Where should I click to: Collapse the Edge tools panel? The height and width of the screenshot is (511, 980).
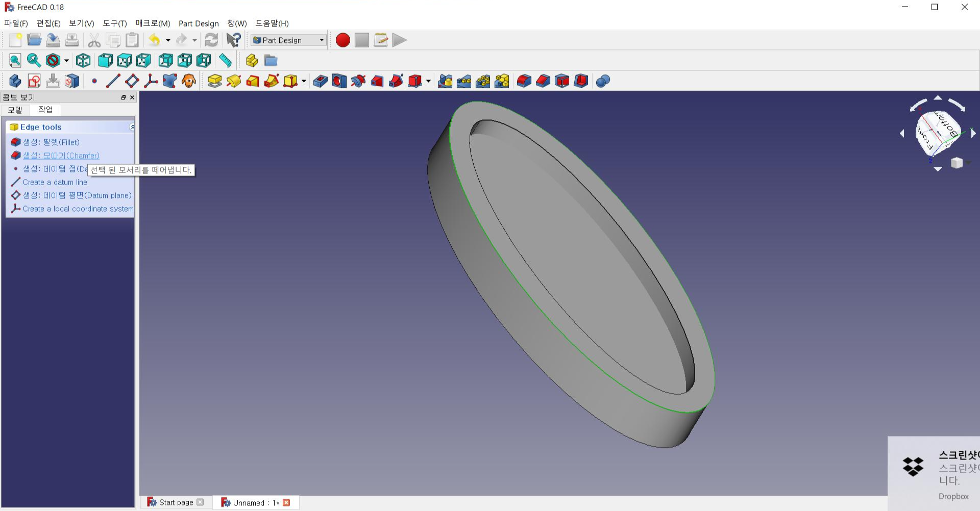coord(132,127)
